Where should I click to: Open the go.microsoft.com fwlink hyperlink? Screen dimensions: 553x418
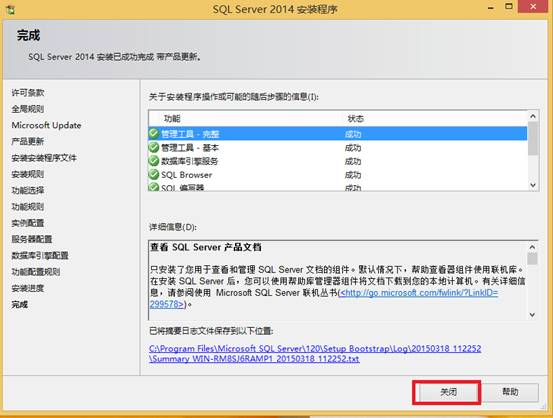coord(324,298)
